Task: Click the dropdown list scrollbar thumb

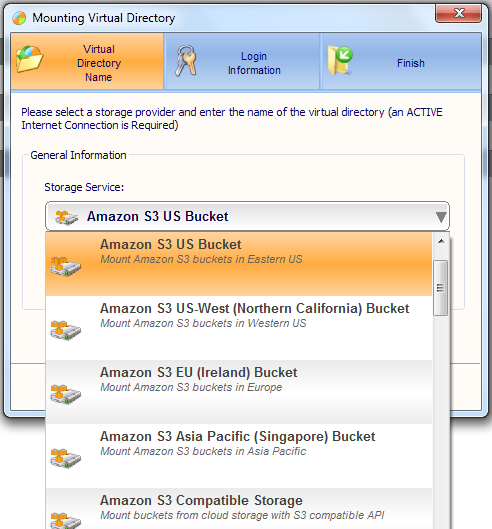Action: [441, 288]
